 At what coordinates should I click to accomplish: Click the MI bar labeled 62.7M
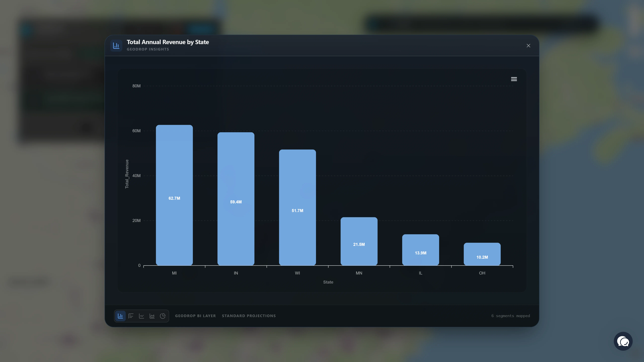[174, 195]
